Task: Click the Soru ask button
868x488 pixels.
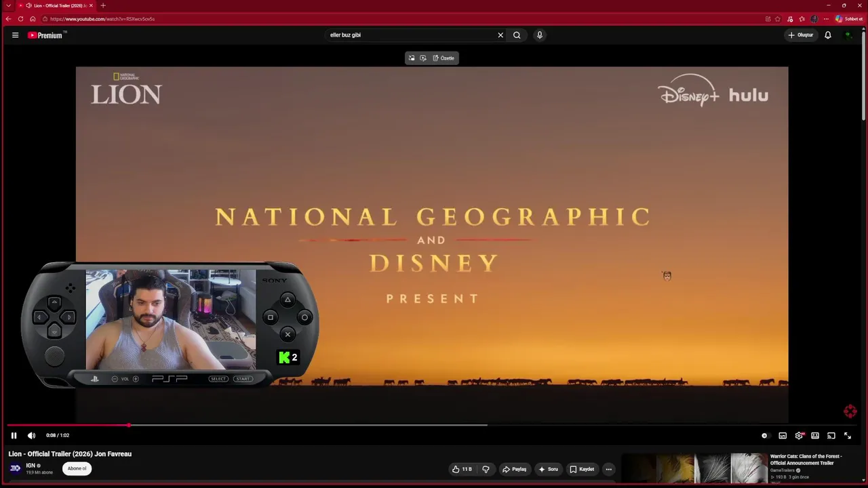Action: click(x=549, y=469)
